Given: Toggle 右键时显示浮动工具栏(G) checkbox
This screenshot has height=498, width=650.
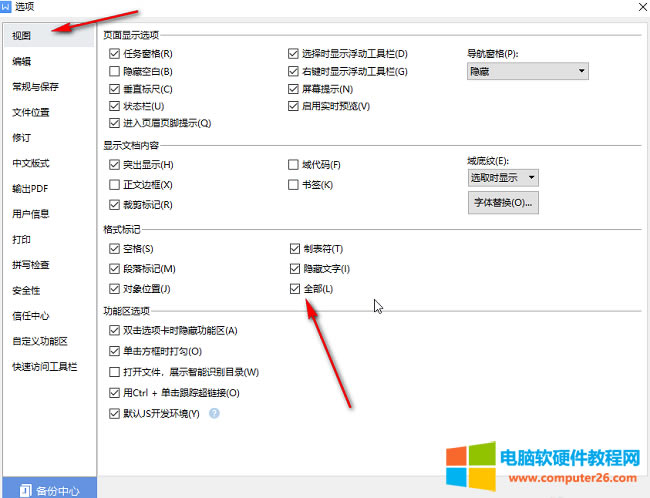Looking at the screenshot, I should (293, 71).
